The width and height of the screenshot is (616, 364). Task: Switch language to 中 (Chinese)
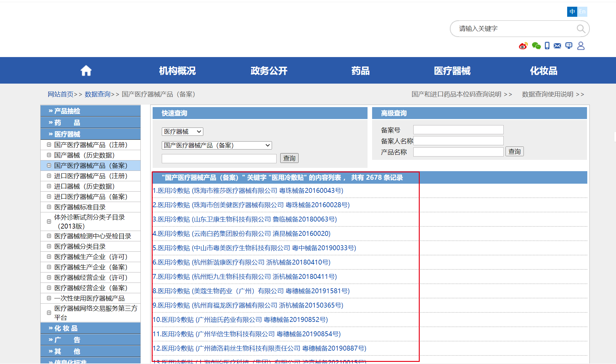[572, 12]
